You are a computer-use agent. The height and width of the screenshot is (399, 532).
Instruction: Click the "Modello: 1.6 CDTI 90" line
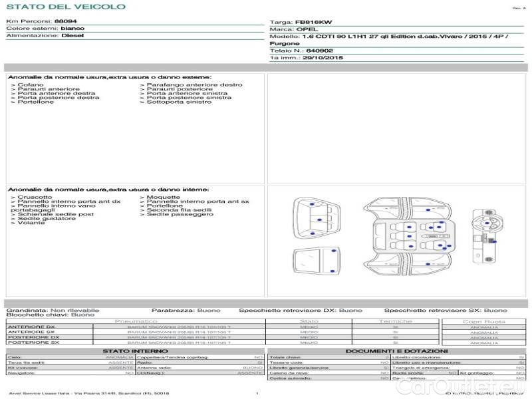[x=388, y=40]
